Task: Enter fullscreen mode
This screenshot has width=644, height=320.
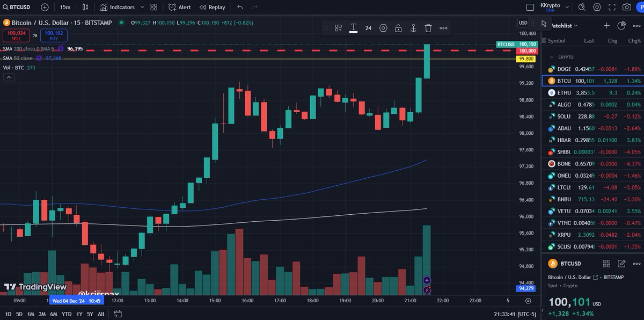Action: pyautogui.click(x=612, y=8)
